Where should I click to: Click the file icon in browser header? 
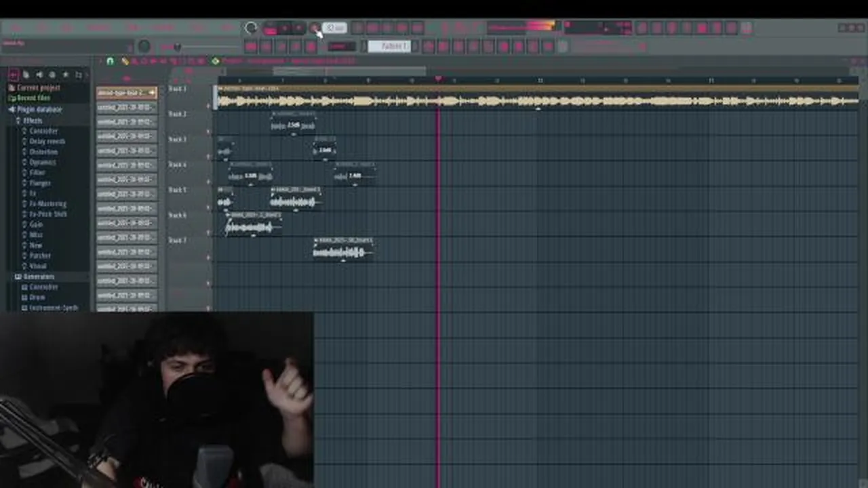point(26,75)
